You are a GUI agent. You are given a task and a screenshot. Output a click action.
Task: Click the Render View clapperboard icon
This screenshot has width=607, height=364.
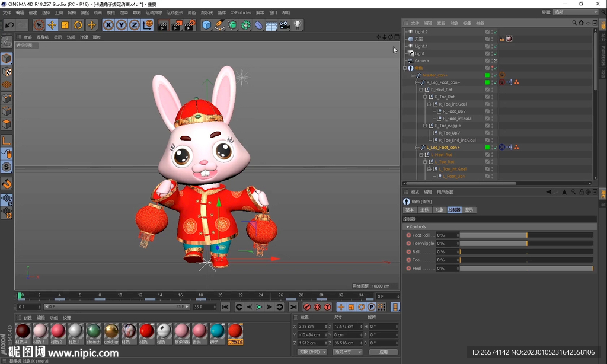[163, 25]
